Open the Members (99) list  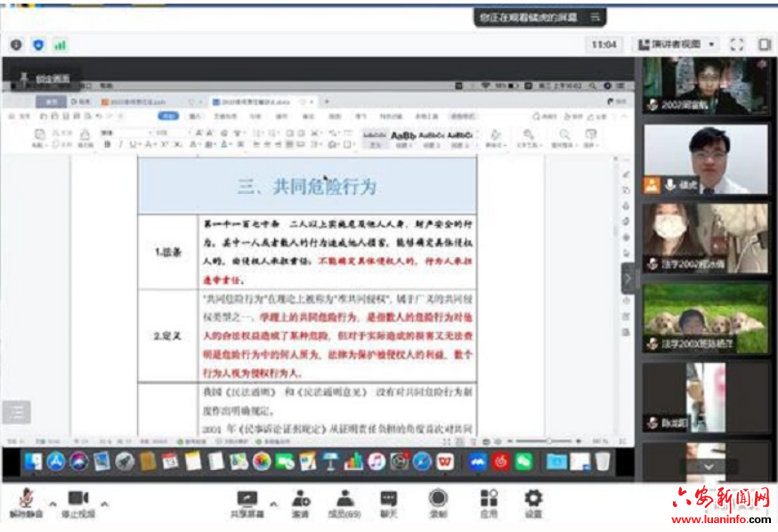[344, 502]
